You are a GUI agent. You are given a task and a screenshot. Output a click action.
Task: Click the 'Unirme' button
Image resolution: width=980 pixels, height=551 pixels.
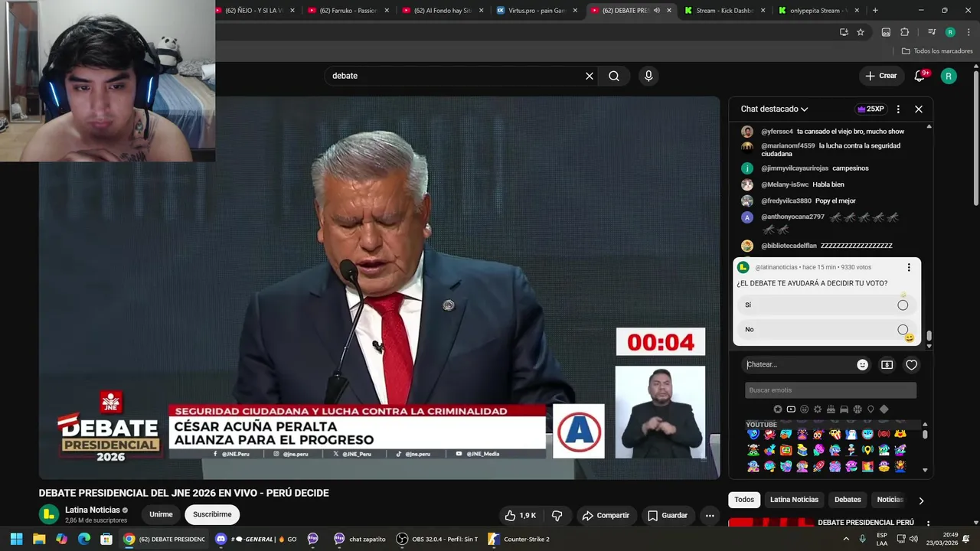coord(161,515)
